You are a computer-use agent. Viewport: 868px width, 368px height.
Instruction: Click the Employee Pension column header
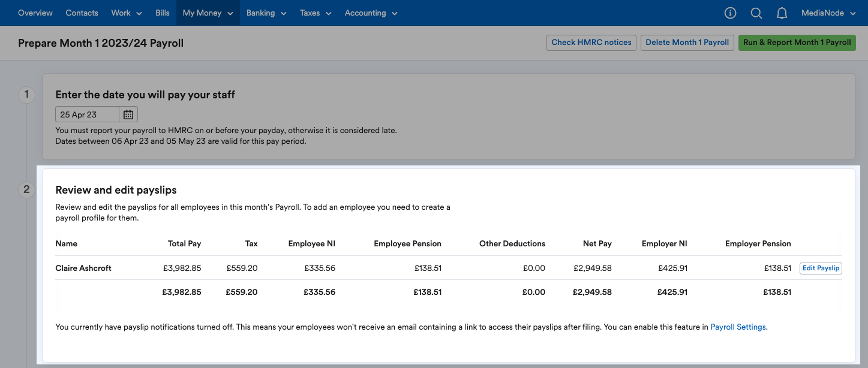point(407,244)
